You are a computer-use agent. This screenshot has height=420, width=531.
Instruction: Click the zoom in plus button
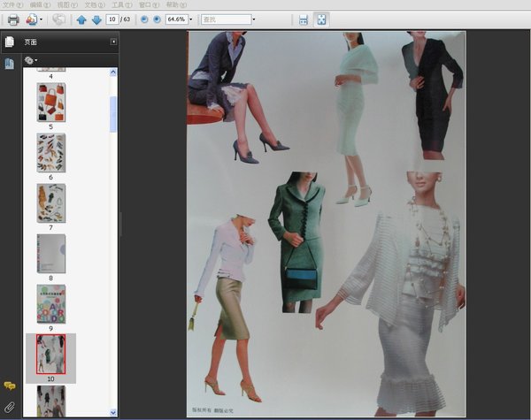tap(157, 19)
